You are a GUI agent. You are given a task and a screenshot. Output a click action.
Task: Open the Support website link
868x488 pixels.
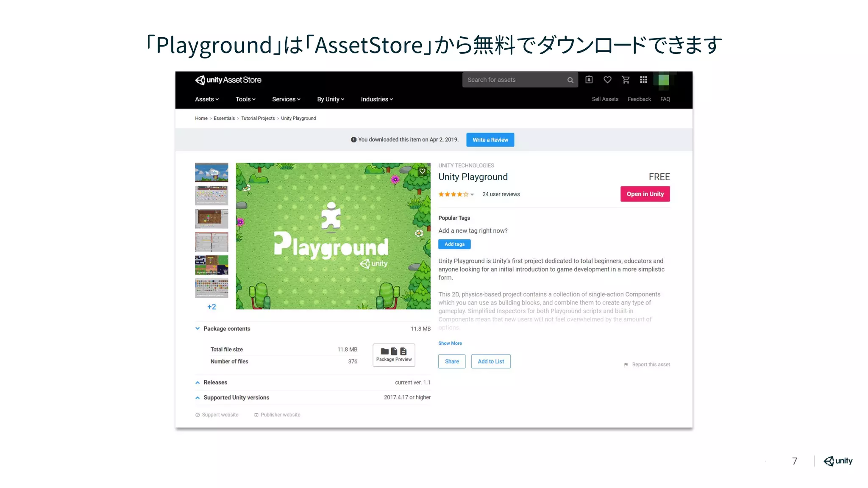click(220, 415)
